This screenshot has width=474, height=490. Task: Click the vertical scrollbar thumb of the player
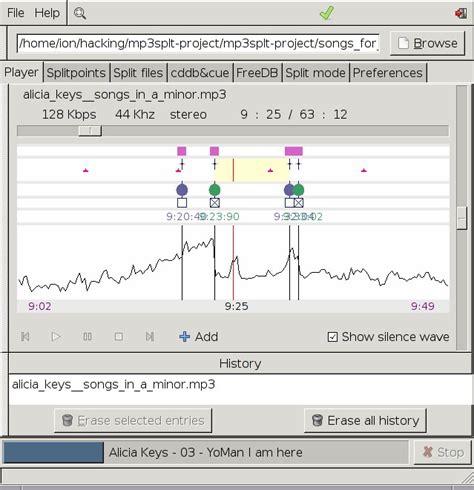[462, 218]
